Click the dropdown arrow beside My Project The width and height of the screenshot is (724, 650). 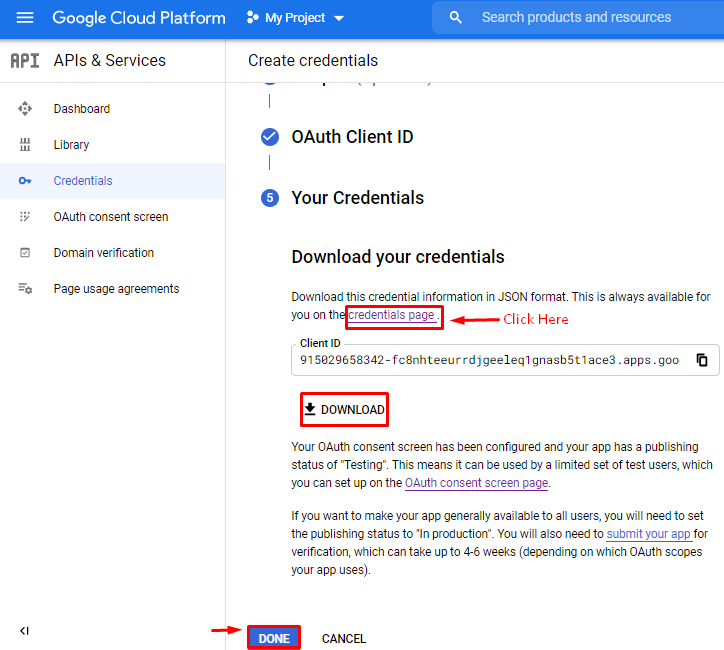(x=339, y=18)
